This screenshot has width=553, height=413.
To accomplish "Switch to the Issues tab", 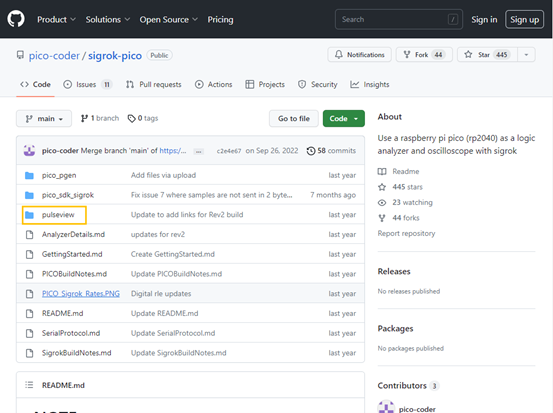I will [87, 84].
